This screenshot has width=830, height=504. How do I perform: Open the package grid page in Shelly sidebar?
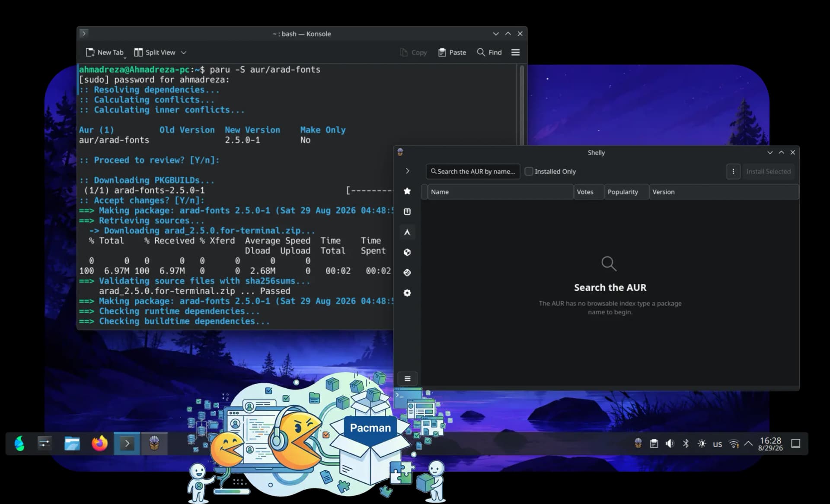[407, 211]
